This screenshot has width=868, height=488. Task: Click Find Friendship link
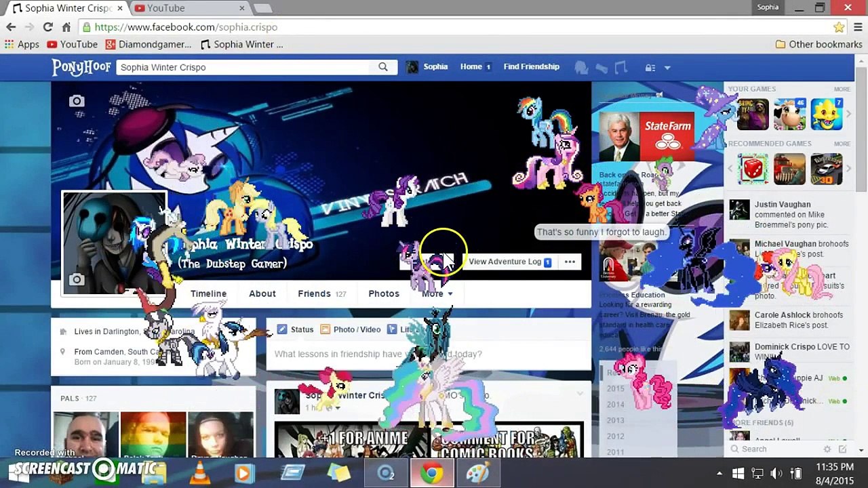point(531,66)
